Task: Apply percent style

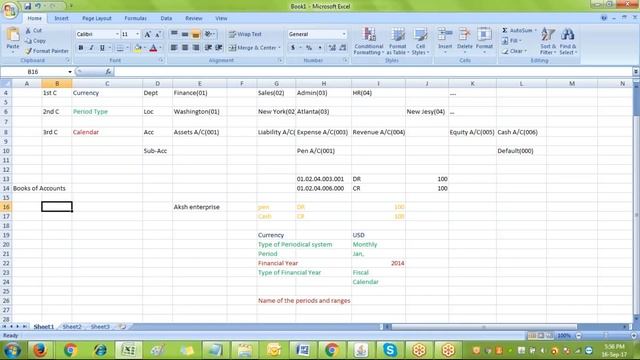Action: point(309,48)
